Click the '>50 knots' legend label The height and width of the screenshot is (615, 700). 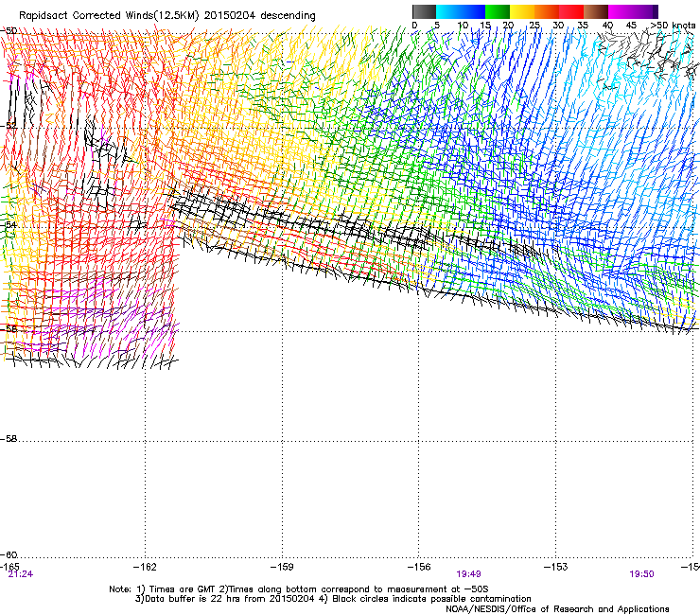(x=673, y=26)
